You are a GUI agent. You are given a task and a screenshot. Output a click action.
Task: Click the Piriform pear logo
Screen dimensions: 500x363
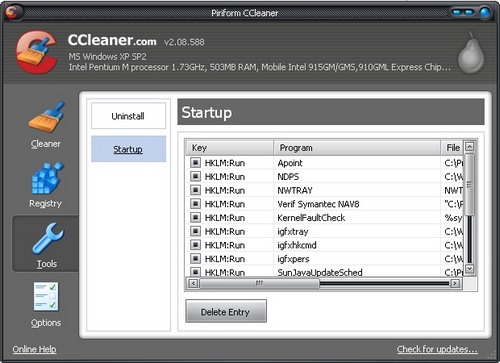[471, 53]
